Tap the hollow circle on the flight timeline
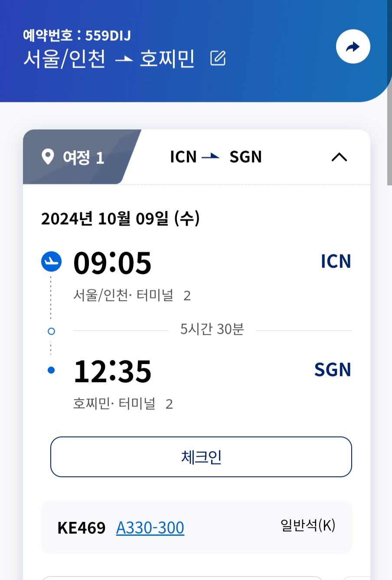 pyautogui.click(x=51, y=331)
